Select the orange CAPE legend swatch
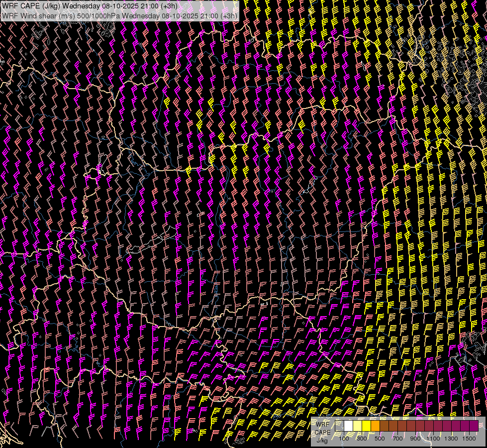 pos(376,426)
